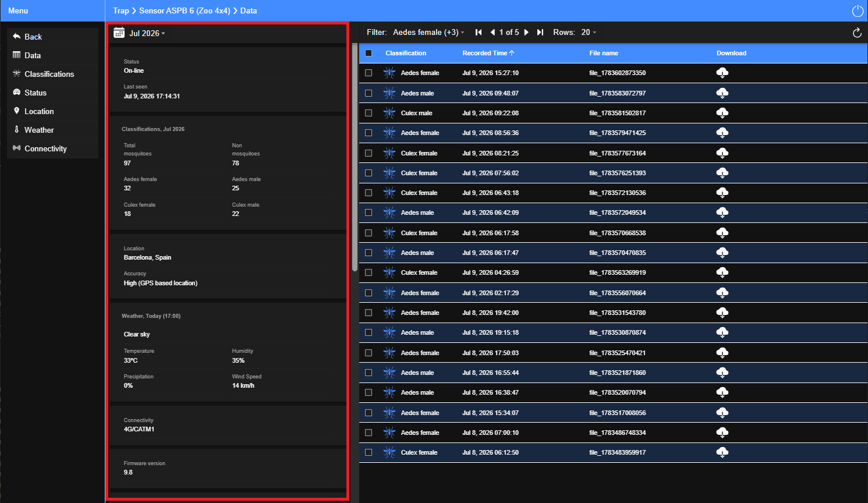This screenshot has width=868, height=503.
Task: Download file_1783556070664
Action: click(x=722, y=293)
